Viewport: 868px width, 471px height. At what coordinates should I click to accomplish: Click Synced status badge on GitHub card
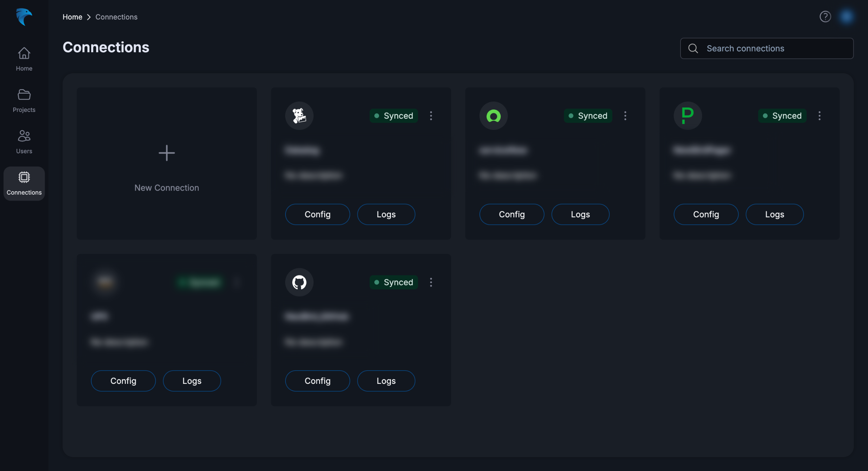click(x=393, y=282)
